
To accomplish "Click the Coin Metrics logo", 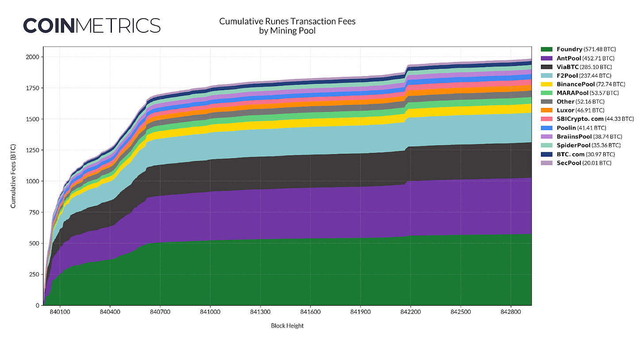I will (92, 26).
